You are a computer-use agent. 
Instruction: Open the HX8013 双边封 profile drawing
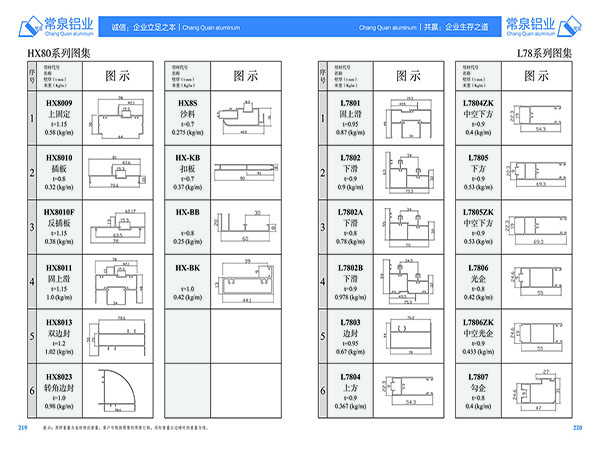pyautogui.click(x=117, y=336)
